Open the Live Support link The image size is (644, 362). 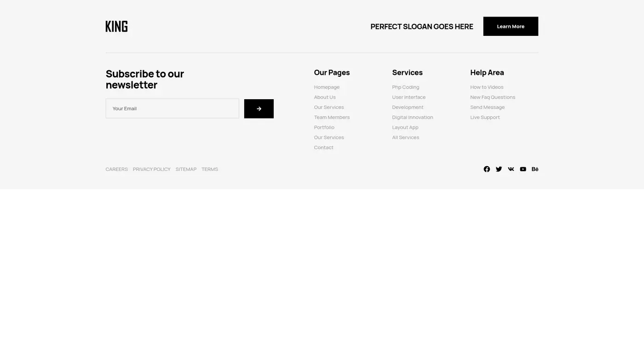[x=485, y=118]
